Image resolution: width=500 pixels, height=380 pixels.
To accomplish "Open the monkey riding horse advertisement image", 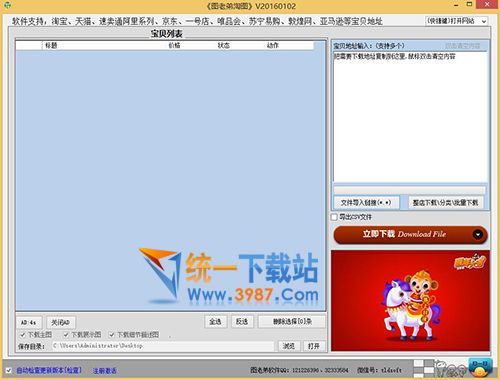I will click(410, 300).
